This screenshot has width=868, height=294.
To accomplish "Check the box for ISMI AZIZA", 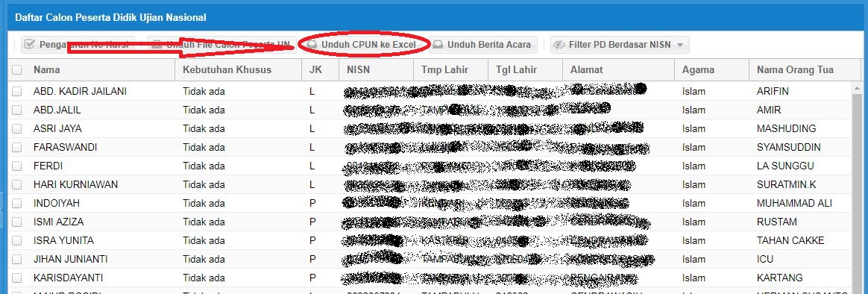I will coord(17,222).
